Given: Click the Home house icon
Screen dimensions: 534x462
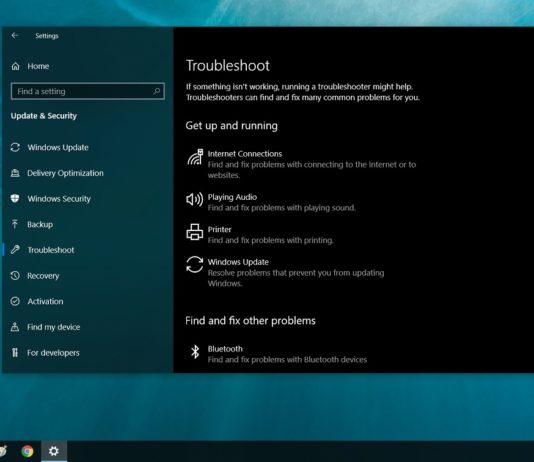Looking at the screenshot, I should tap(15, 66).
